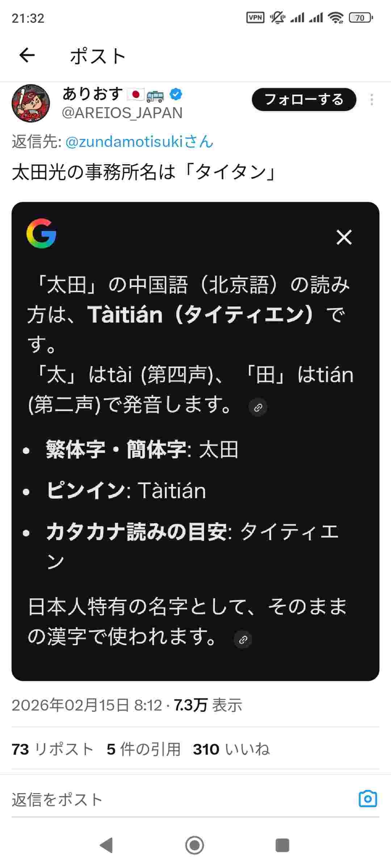This screenshot has width=391, height=868.
Task: Open the post's three-dot more menu
Action: [371, 99]
